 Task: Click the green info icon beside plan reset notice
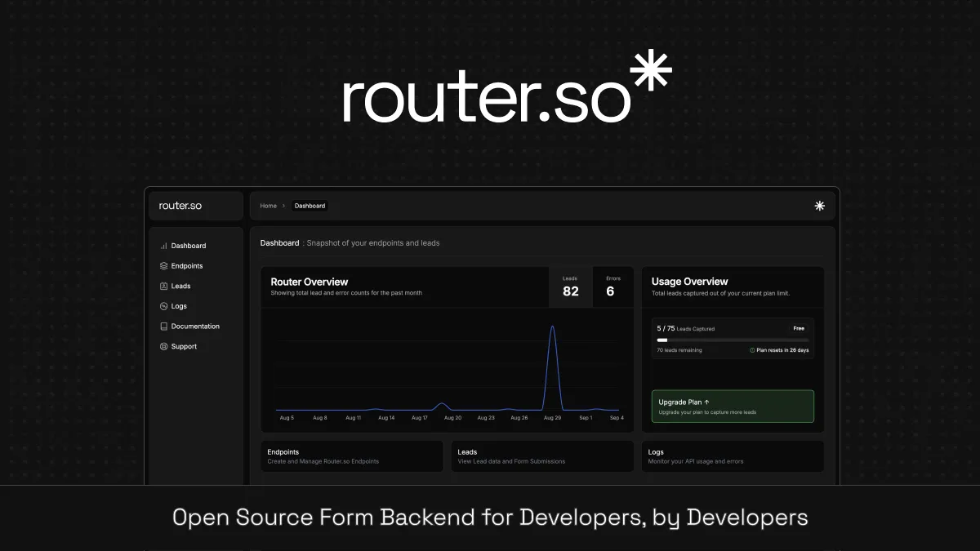pyautogui.click(x=753, y=349)
